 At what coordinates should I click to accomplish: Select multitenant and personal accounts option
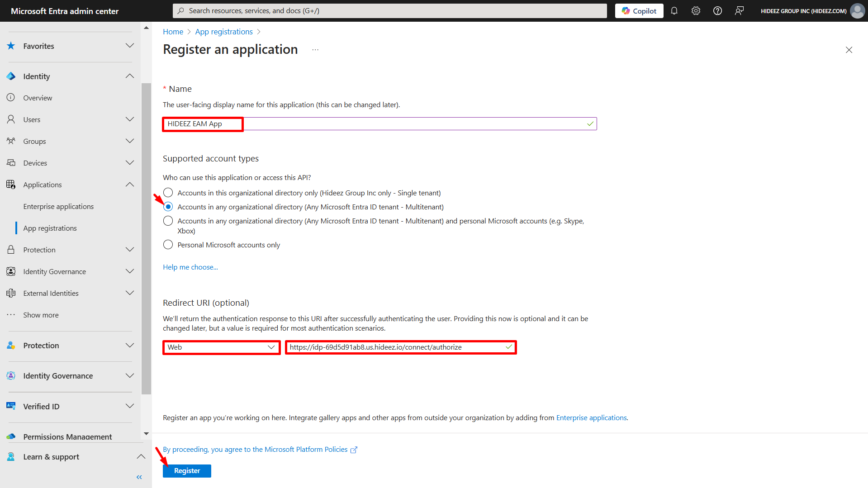[168, 221]
